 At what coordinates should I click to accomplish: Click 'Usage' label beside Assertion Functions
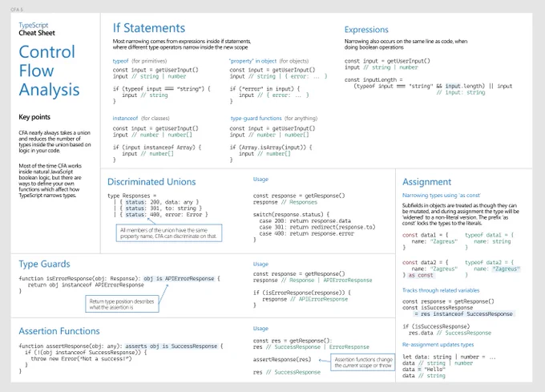260,329
